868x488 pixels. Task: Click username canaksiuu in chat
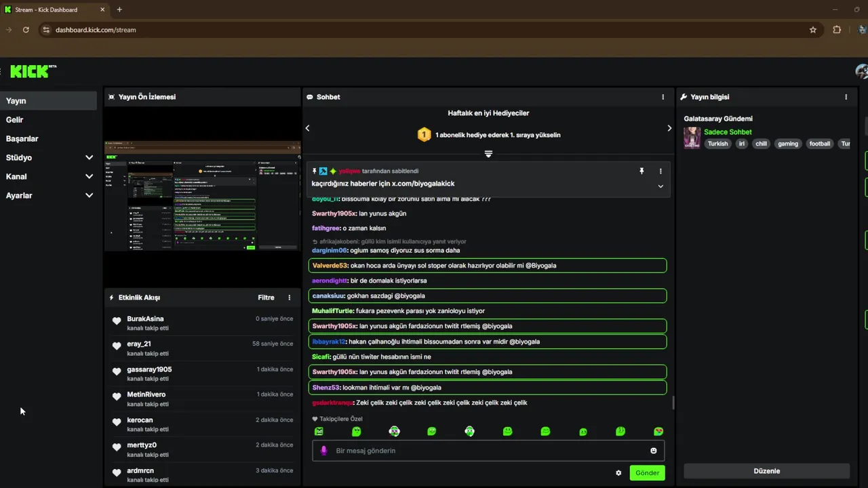328,296
